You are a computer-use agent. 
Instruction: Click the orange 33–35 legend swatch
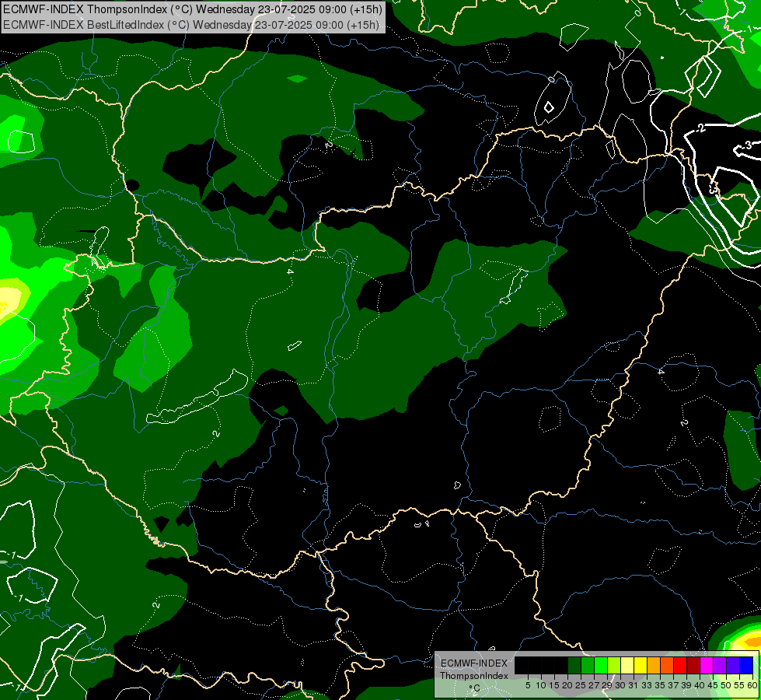[654, 665]
